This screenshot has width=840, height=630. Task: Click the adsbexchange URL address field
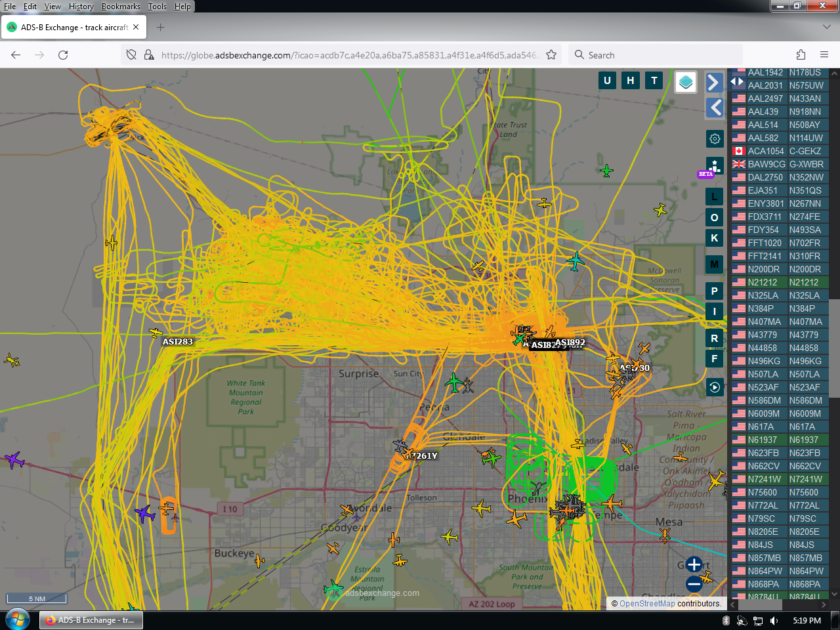[349, 55]
